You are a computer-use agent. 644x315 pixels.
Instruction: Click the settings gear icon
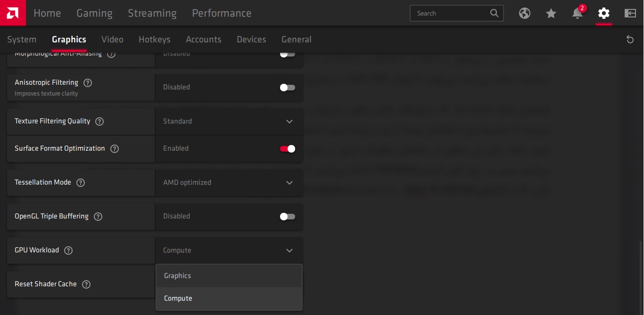click(603, 13)
